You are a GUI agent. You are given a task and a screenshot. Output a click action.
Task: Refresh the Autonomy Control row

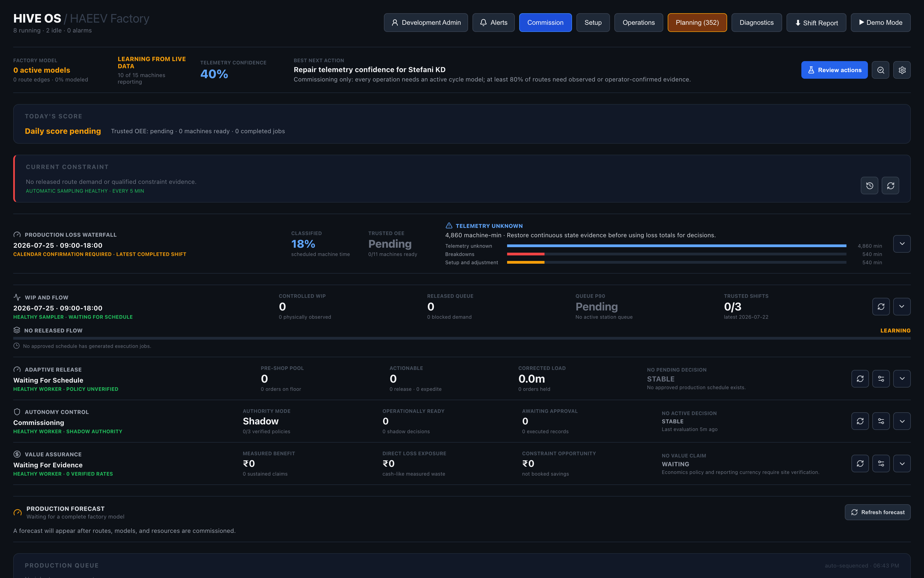tap(860, 421)
